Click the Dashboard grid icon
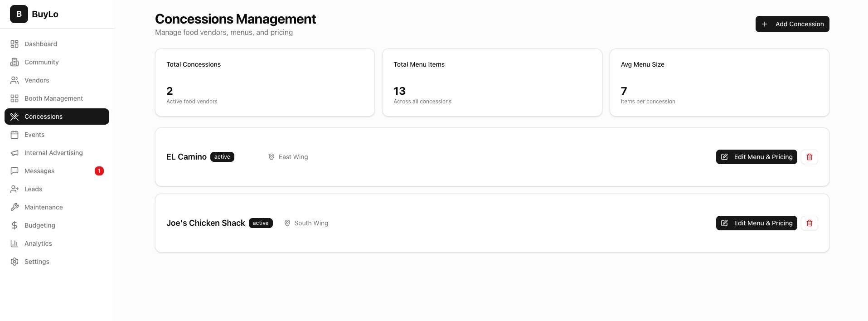This screenshot has width=868, height=321. click(x=15, y=44)
